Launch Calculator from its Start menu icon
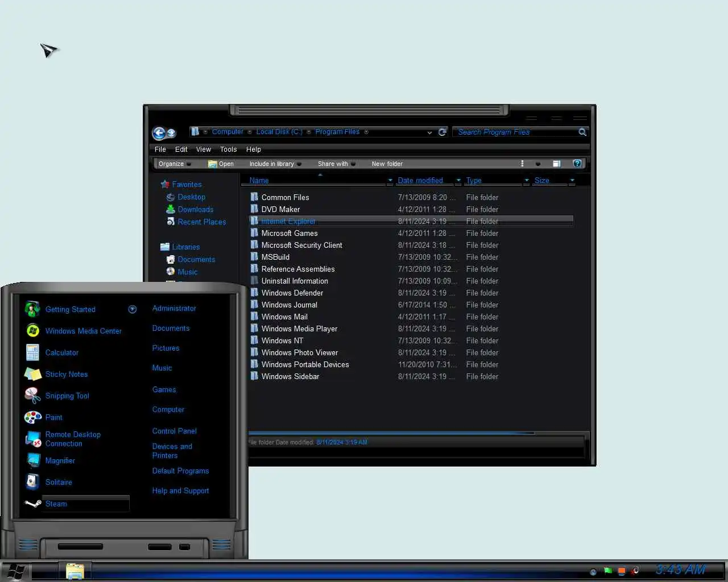Viewport: 728px width, 582px height. 32,352
